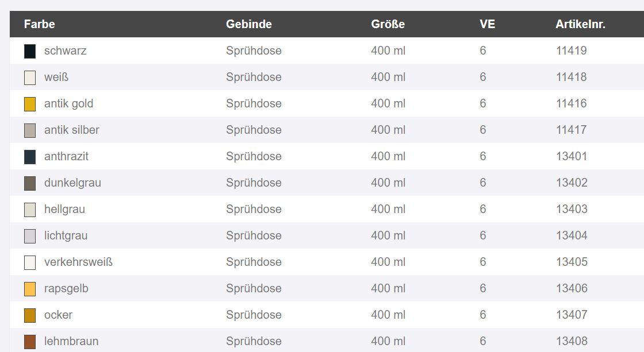644x352 pixels.
Task: Click the schwarz color swatch
Action: (x=30, y=51)
